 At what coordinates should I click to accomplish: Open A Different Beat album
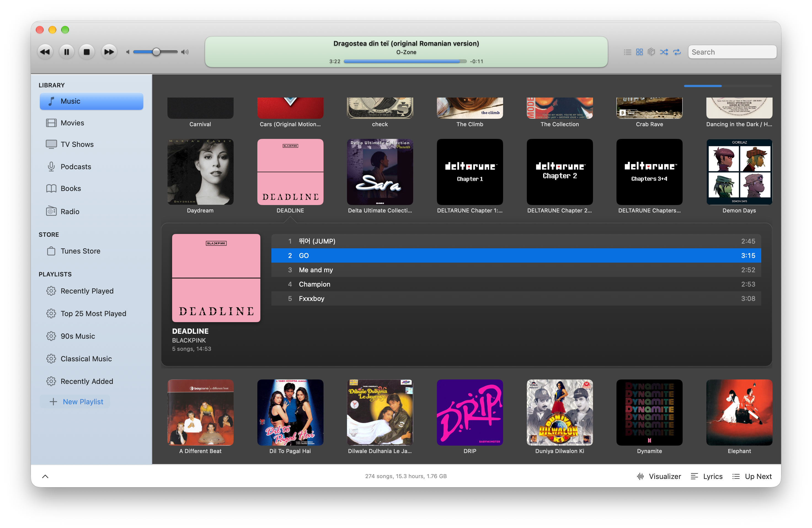[200, 413]
